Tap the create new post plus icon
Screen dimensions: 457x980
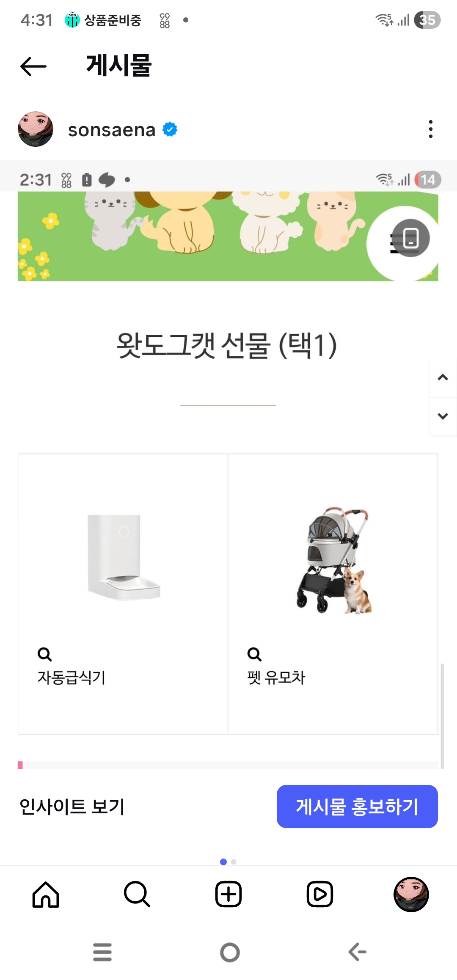[228, 894]
